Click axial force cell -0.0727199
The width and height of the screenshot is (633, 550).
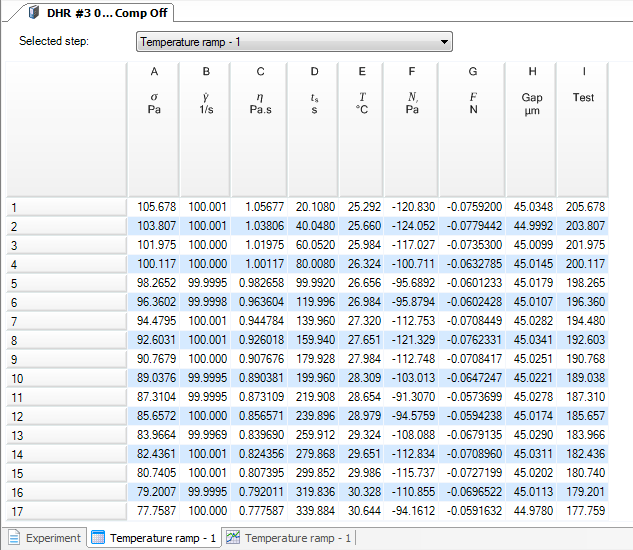point(472,472)
